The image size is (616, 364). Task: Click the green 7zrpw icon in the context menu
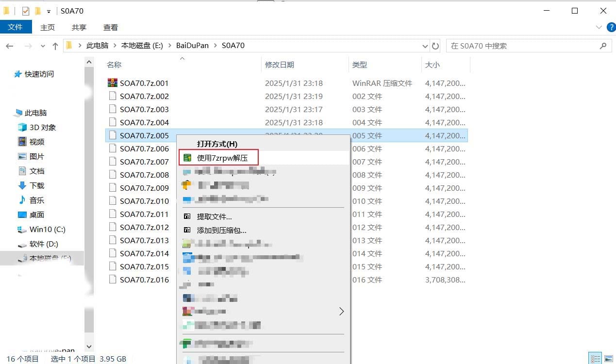point(187,157)
